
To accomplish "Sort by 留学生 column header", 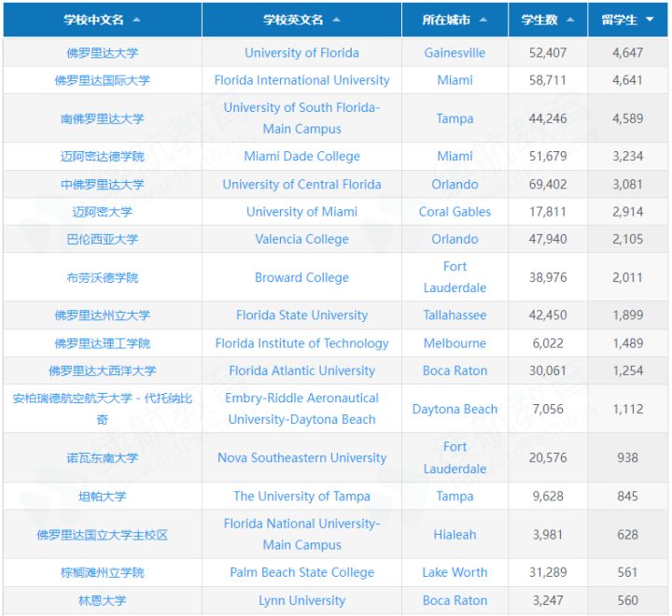I will 627,20.
